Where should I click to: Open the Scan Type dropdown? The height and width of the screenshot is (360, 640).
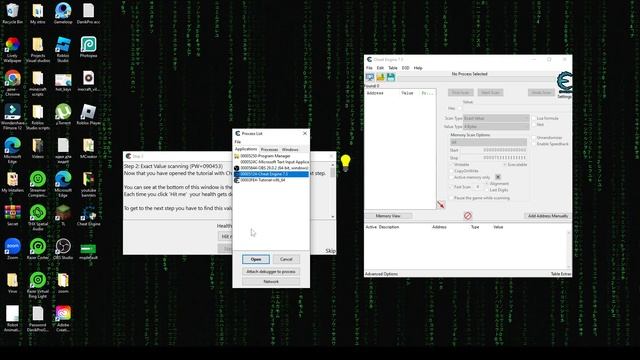click(x=496, y=118)
